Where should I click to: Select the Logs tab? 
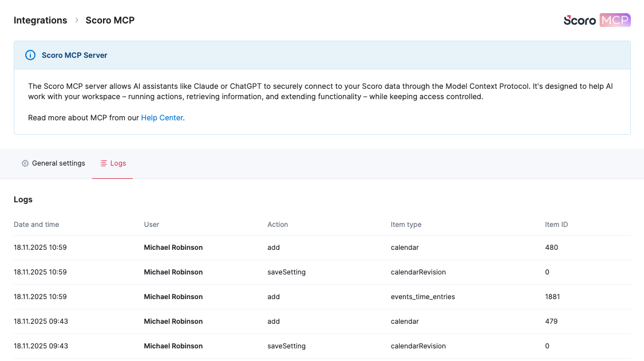tap(113, 163)
